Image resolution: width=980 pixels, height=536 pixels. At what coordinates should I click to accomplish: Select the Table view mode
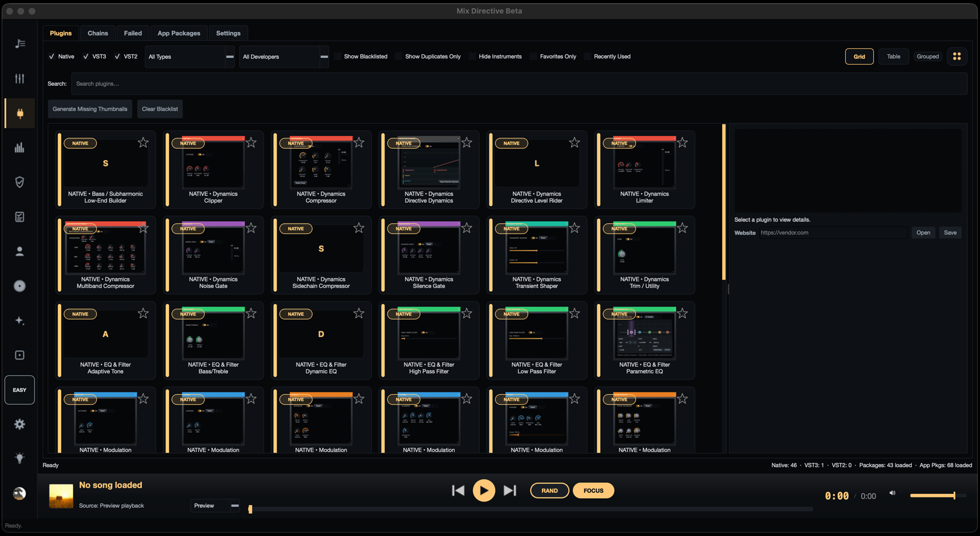(893, 57)
